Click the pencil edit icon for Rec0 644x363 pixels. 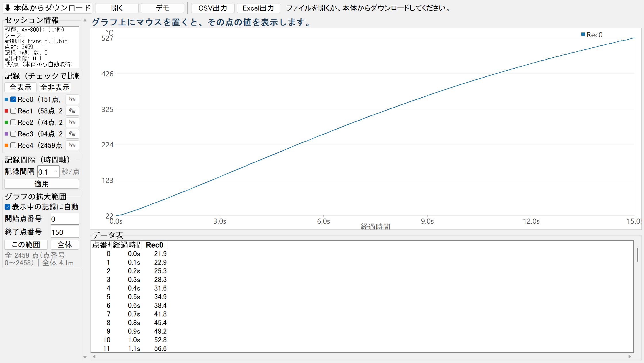72,99
